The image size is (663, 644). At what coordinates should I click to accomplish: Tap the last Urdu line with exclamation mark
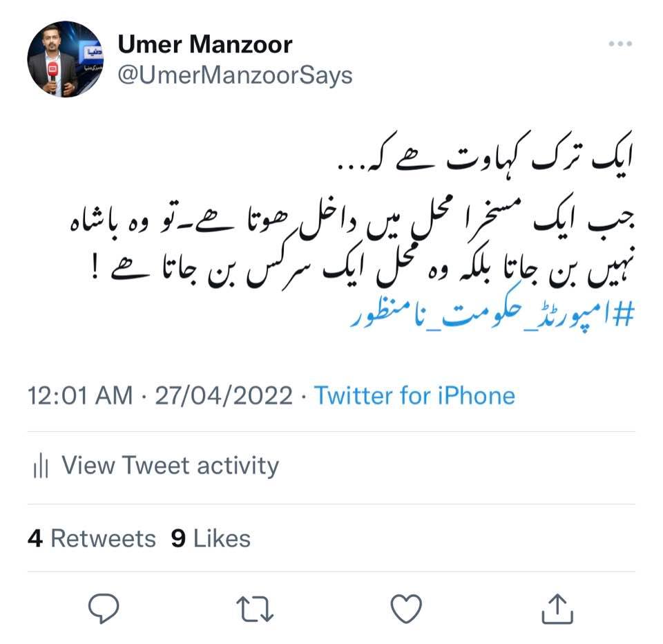[x=362, y=267]
